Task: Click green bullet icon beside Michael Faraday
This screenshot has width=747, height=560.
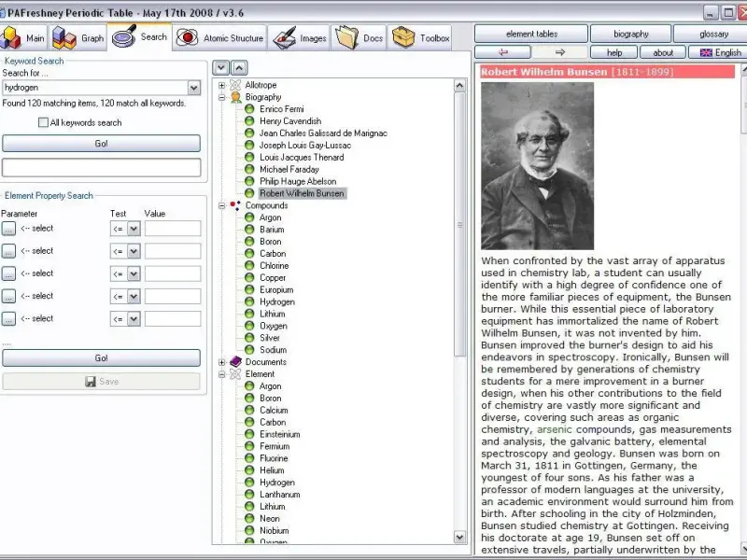Action: pos(249,169)
